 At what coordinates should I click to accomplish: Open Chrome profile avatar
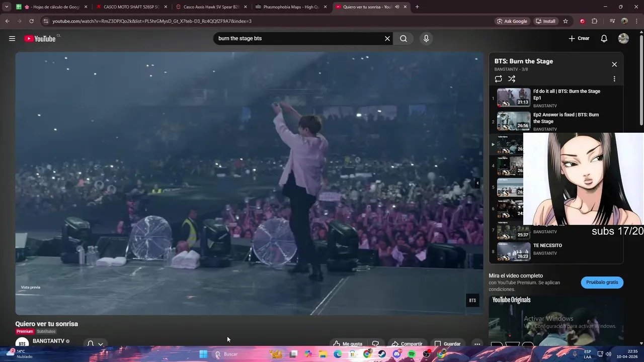pyautogui.click(x=624, y=21)
